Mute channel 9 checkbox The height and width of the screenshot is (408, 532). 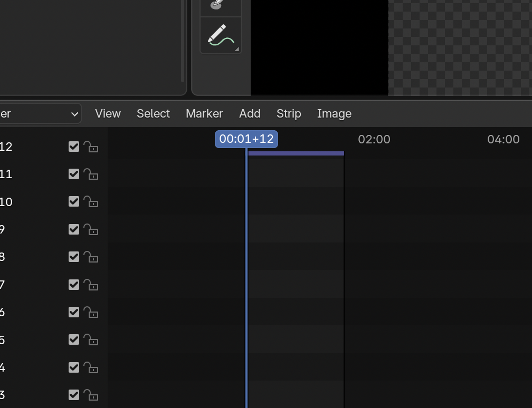pos(74,229)
